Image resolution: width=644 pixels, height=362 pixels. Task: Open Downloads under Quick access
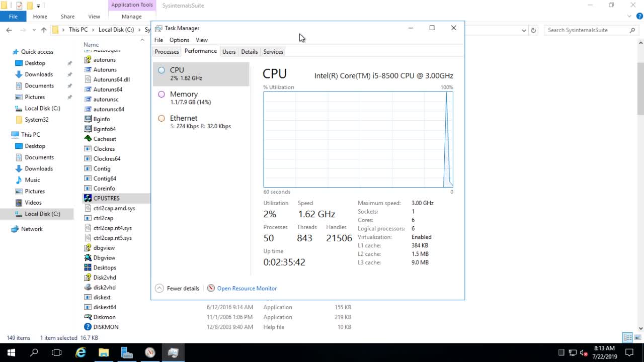pyautogui.click(x=39, y=74)
